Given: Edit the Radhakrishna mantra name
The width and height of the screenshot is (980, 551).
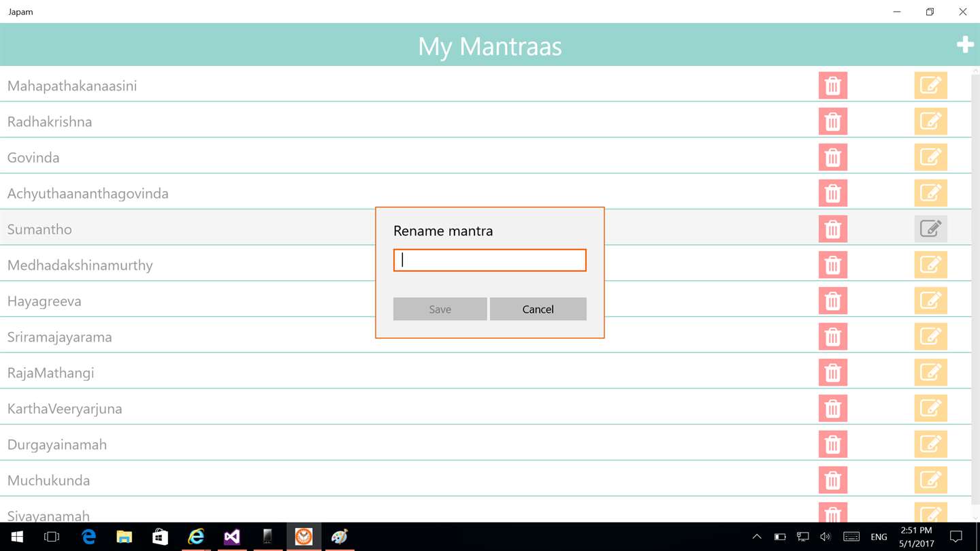Looking at the screenshot, I should coord(930,122).
